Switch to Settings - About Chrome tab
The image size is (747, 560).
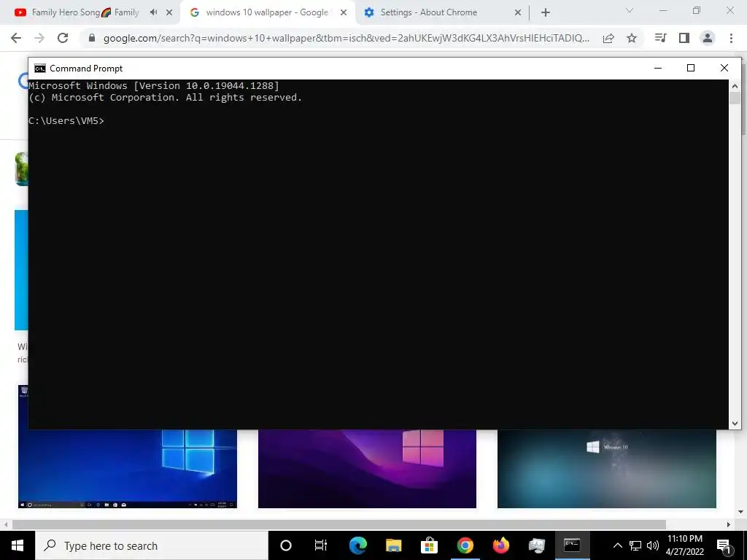coord(429,12)
